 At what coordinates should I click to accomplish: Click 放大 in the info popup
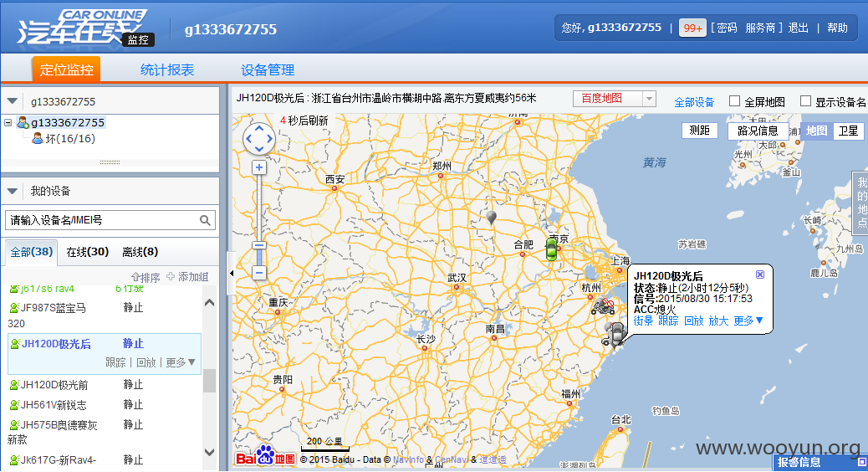tap(718, 321)
